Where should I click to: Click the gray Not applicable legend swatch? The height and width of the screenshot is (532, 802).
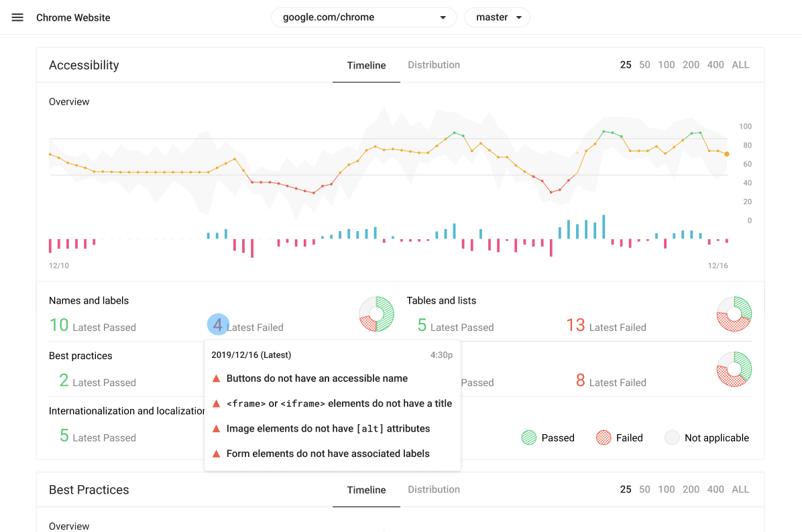pos(672,438)
